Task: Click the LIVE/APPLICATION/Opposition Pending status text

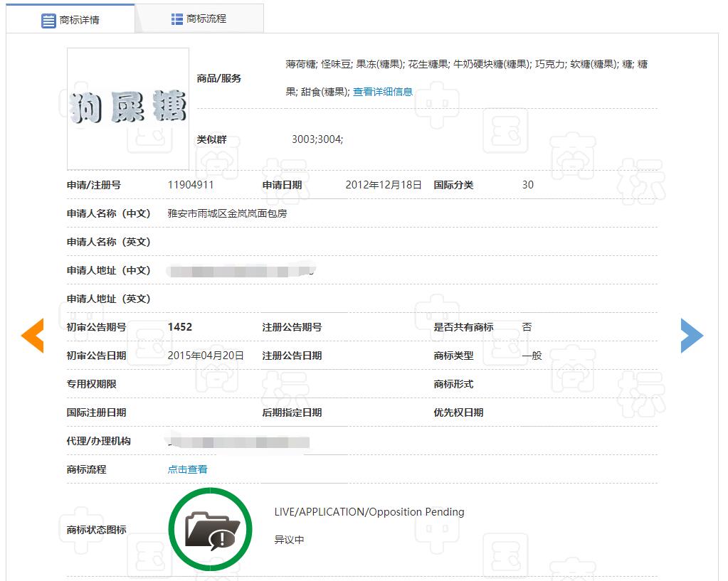Action: coord(369,512)
